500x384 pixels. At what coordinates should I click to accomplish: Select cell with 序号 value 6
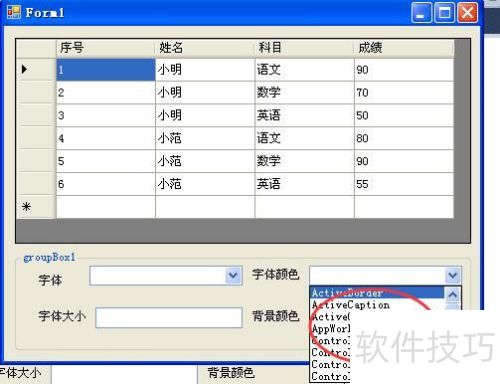pyautogui.click(x=106, y=184)
